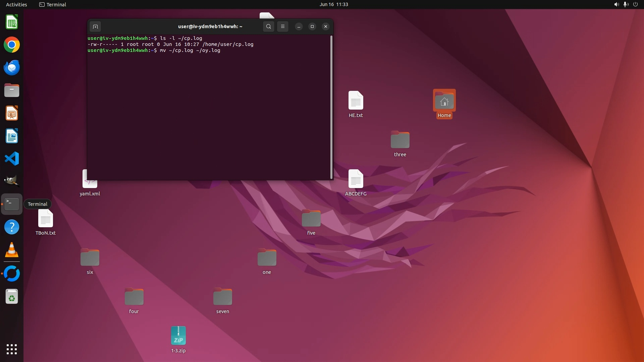Launch GIMP image editor from dock

[12, 181]
